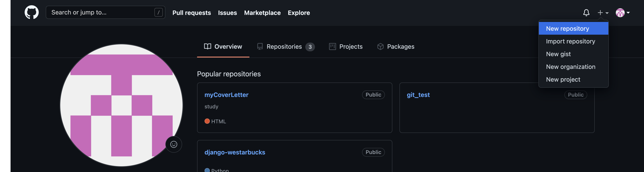Viewport: 644px width, 172px height.
Task: Switch to the Packages tab
Action: [x=400, y=47]
